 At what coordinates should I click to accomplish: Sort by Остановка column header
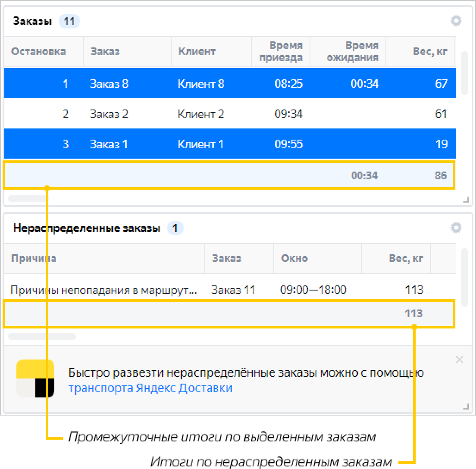[x=39, y=52]
